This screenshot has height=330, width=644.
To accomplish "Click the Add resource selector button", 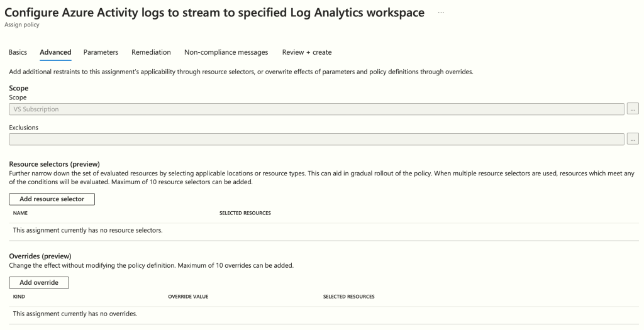I will [52, 199].
